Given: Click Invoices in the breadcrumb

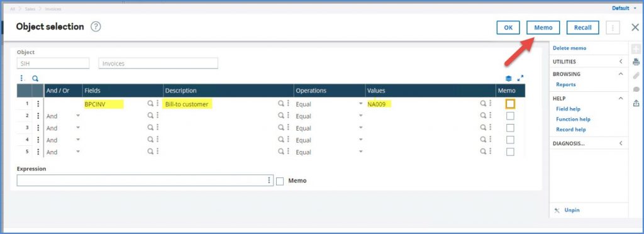Looking at the screenshot, I should [x=53, y=9].
